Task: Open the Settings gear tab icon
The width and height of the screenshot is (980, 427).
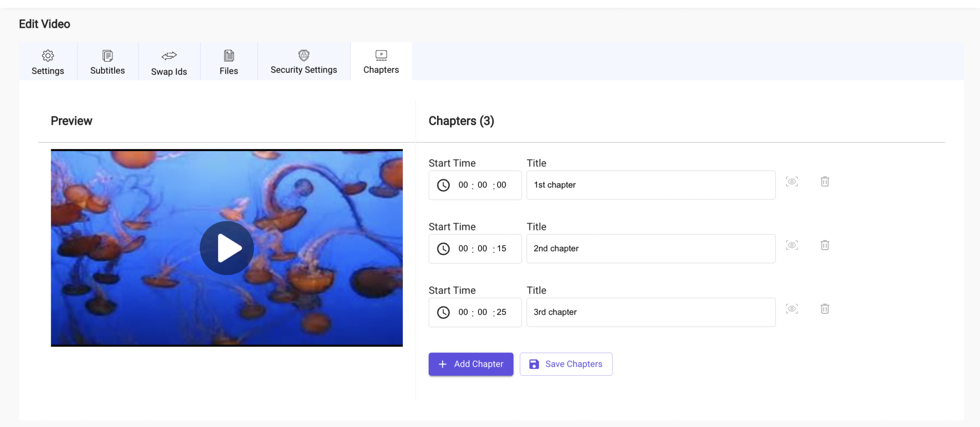Action: pyautogui.click(x=48, y=55)
